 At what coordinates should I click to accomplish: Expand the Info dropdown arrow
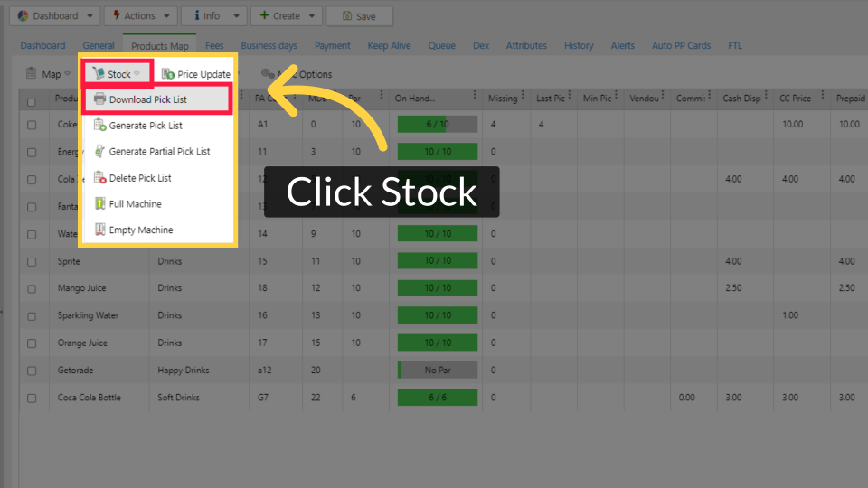(236, 16)
